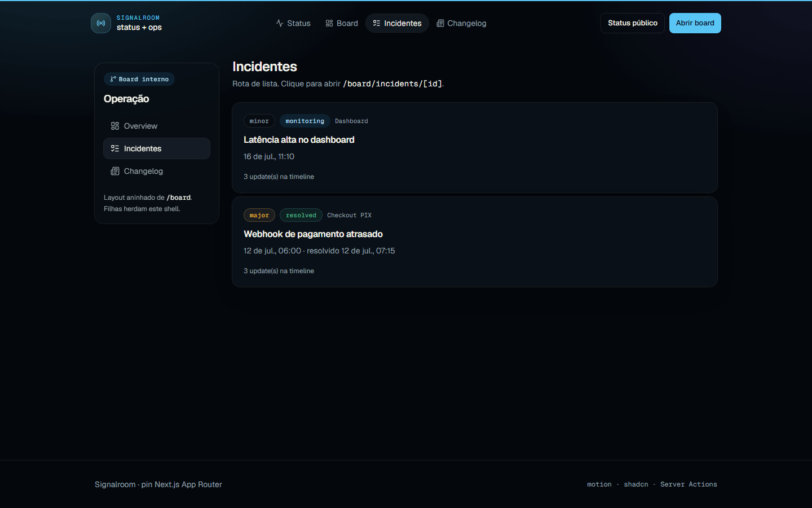Click the monitoring status badge
812x508 pixels.
pos(304,121)
